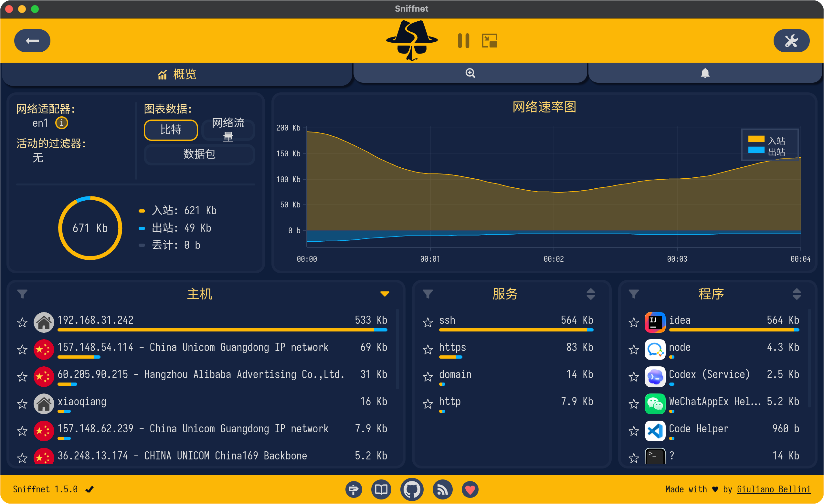Screen dimensions: 824x504
Task: Select 数据包 chart data option
Action: pyautogui.click(x=199, y=154)
